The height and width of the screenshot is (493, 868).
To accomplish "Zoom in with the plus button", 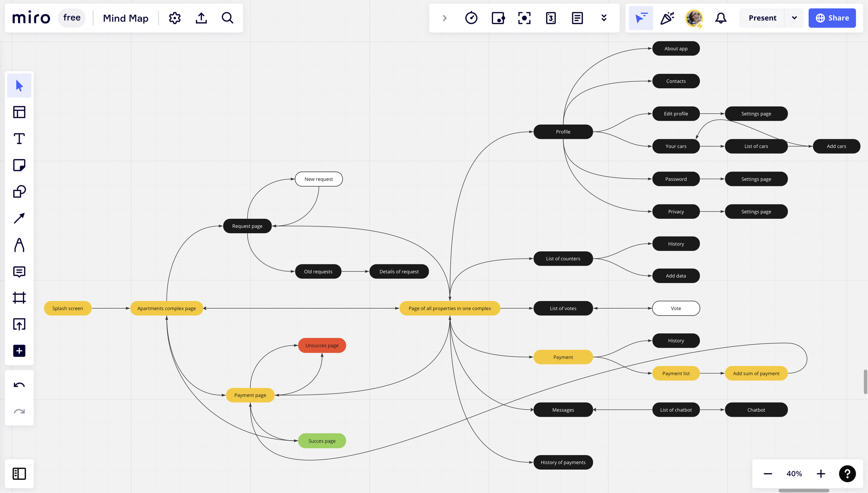I will point(821,474).
